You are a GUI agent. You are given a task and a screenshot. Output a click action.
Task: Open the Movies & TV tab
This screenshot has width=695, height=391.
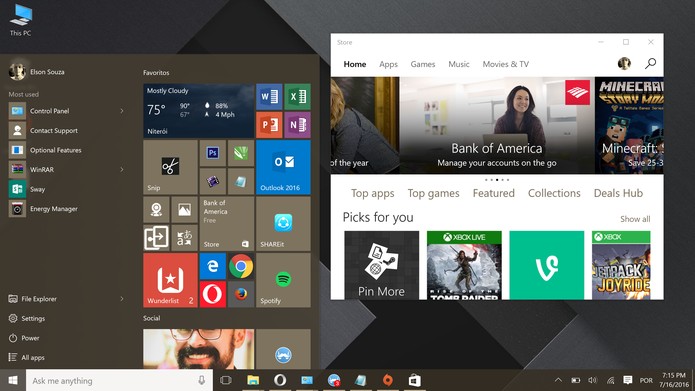pos(506,64)
